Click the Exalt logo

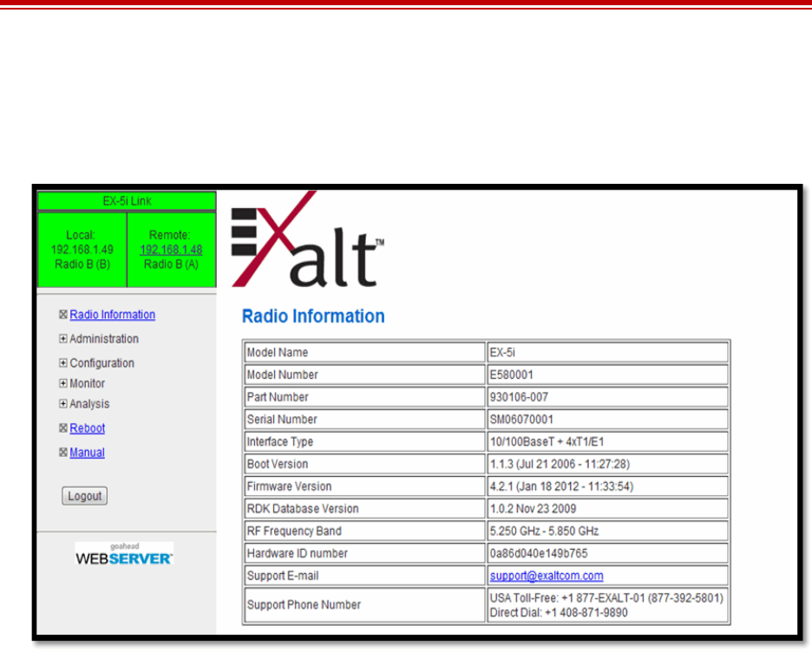click(x=308, y=239)
